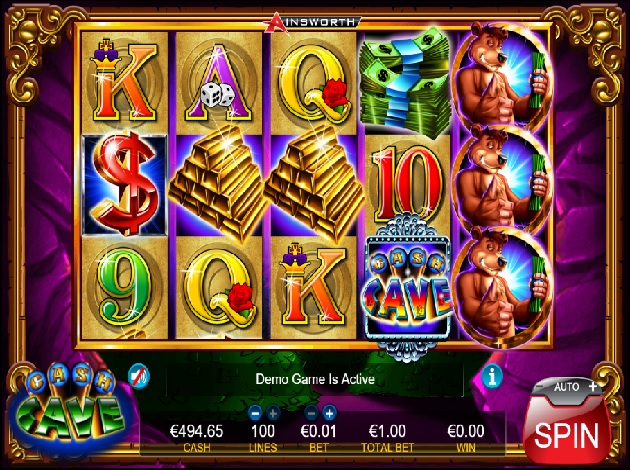Open the AUTO spin plus control
The image size is (630, 470).
click(593, 386)
